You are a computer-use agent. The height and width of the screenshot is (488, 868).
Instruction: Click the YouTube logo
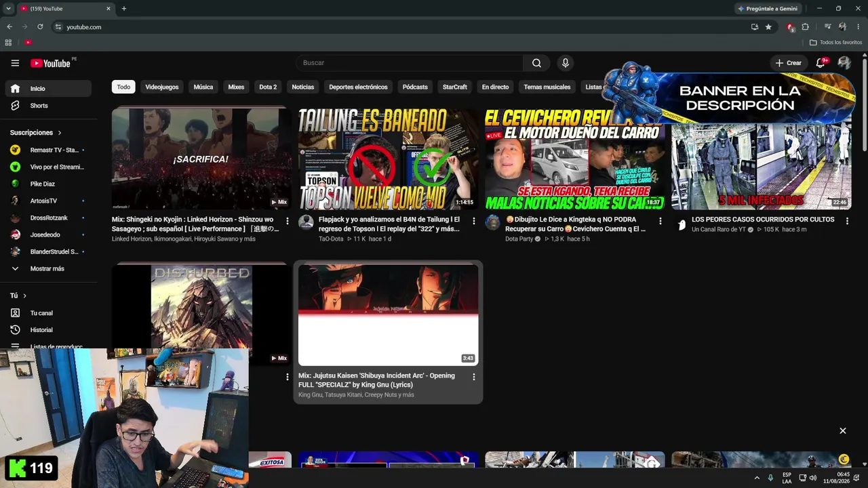pos(51,63)
